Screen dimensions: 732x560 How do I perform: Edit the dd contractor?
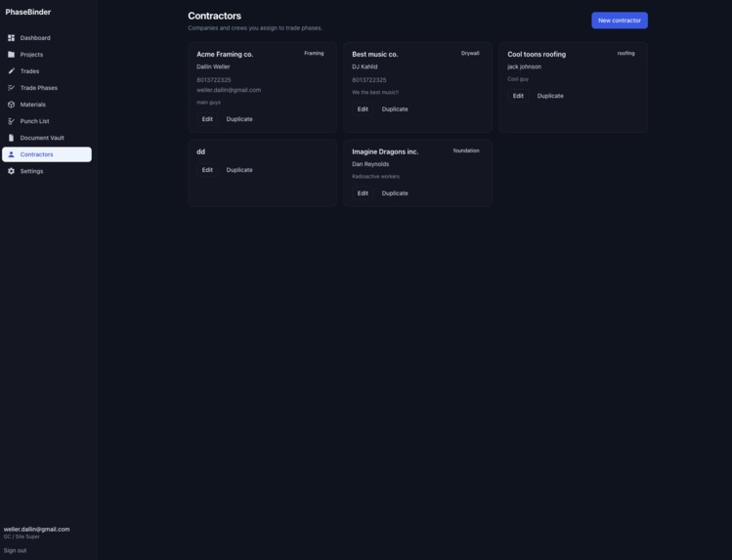[x=207, y=170]
